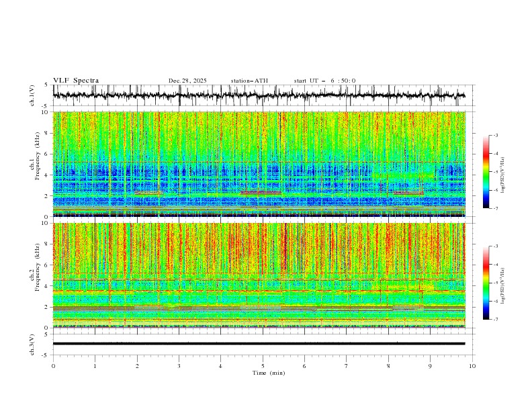Click the ch.2 'Frequency (kHz)' axis label
532x411 pixels.
tap(38, 267)
